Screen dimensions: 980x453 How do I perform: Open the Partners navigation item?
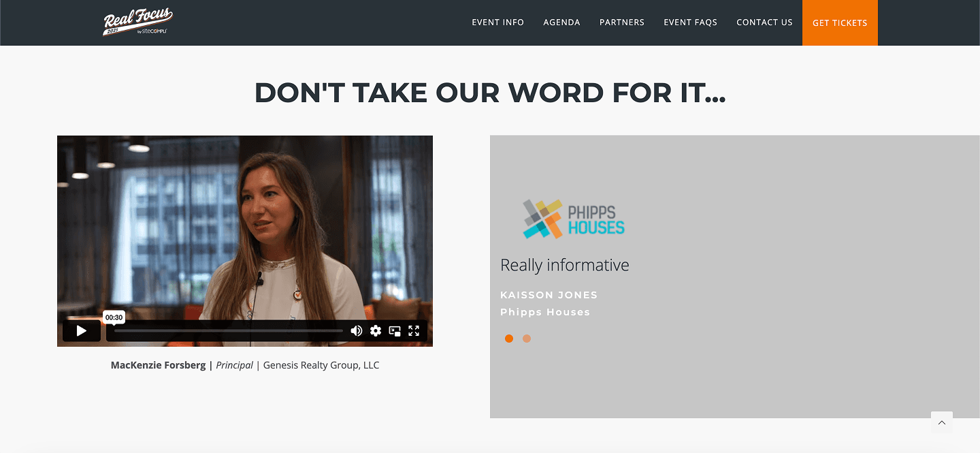click(621, 22)
